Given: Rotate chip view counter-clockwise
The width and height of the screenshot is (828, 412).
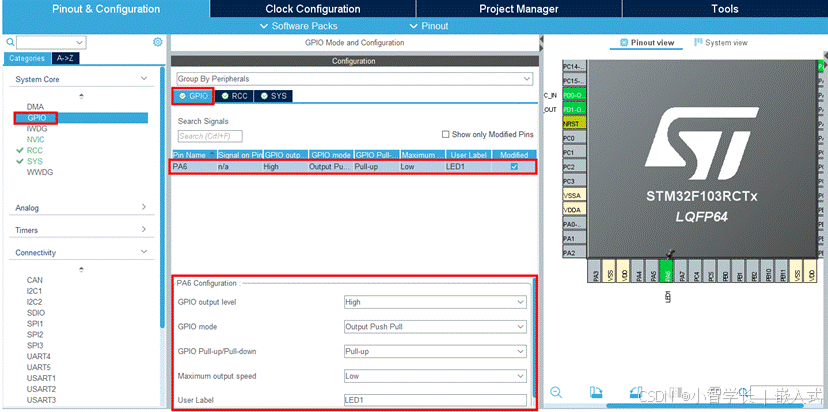Looking at the screenshot, I should point(636,392).
